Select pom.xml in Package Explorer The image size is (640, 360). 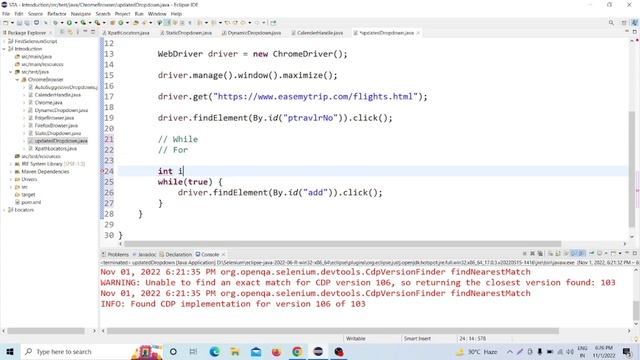click(31, 202)
